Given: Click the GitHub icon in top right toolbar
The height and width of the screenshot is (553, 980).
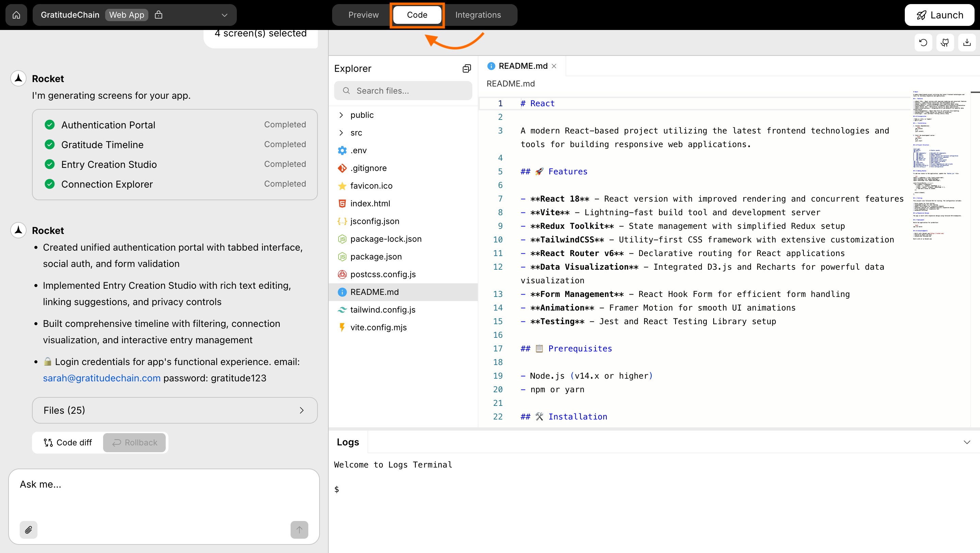Looking at the screenshot, I should pos(945,42).
